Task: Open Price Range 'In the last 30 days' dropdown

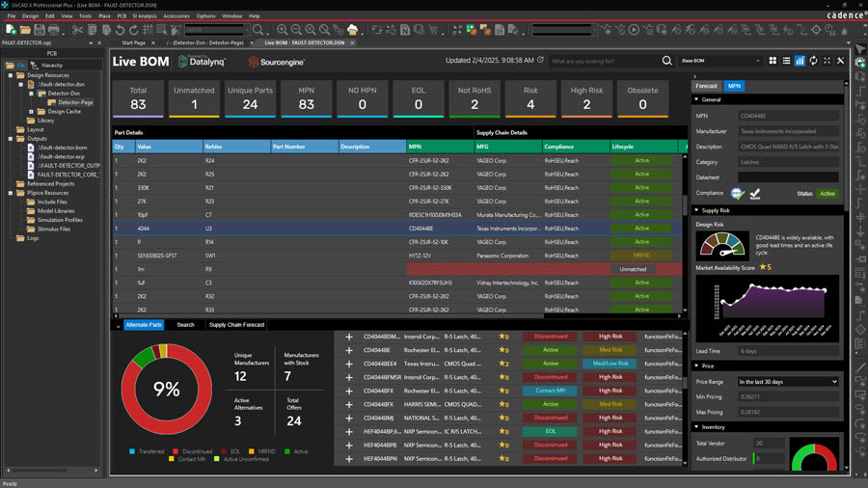Action: [788, 382]
